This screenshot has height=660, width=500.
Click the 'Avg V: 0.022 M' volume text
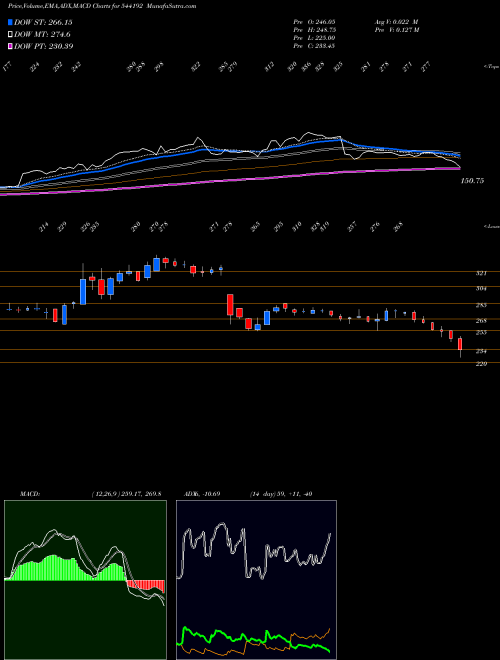396,22
